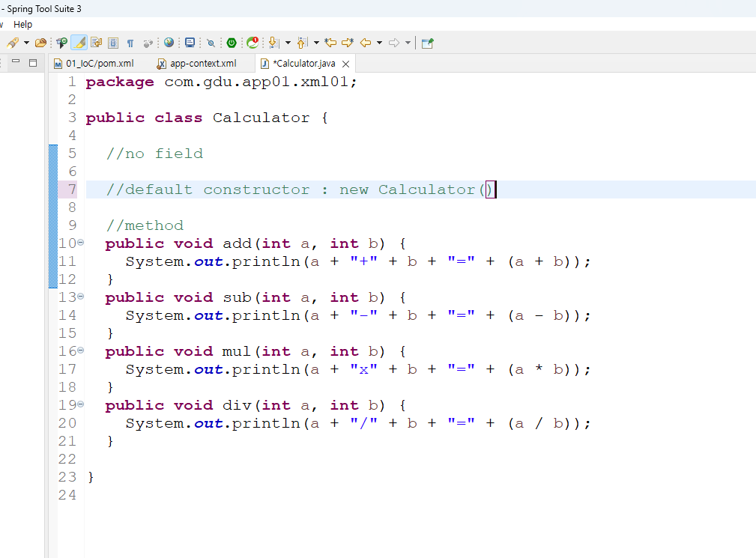This screenshot has width=756, height=558.
Task: Toggle Block Selection Mode icon
Action: 113,43
